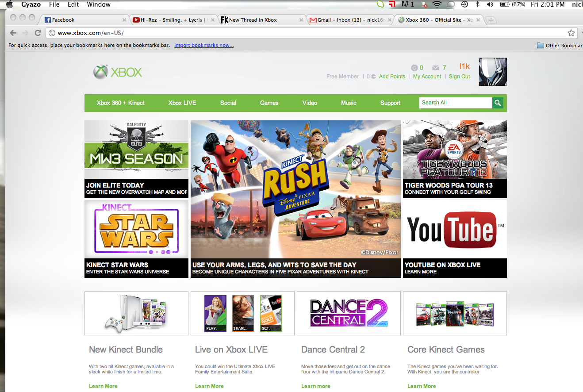Open the Kinect Rush Pixar Adventure banner
583x392 pixels.
[295, 199]
